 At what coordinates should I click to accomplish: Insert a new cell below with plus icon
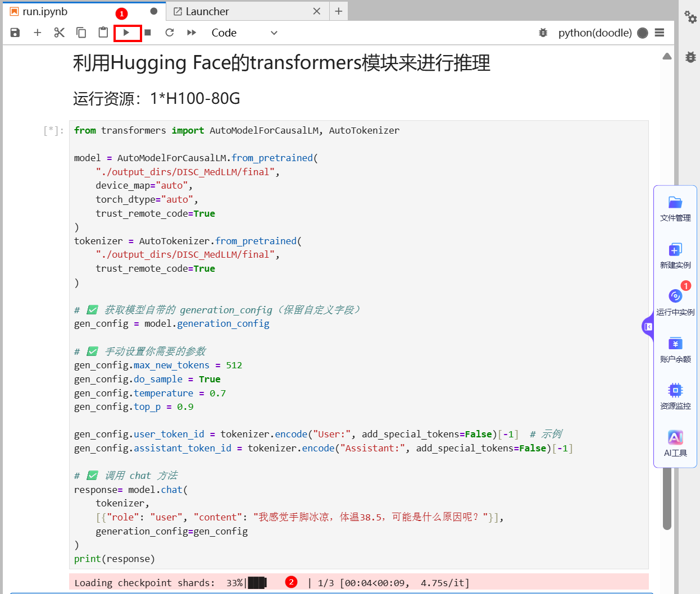(x=38, y=33)
